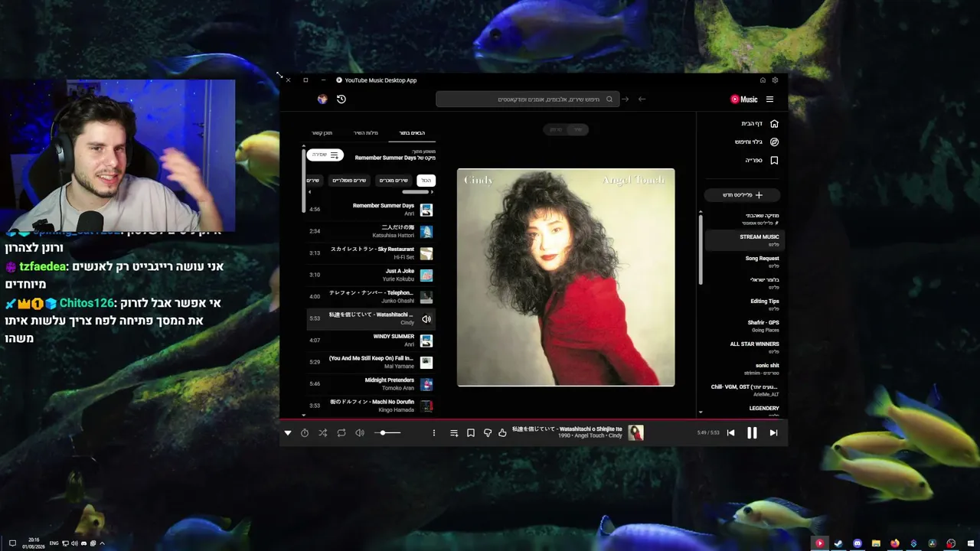Go back with the left arrow
Screen dimensions: 980x551
[642, 99]
